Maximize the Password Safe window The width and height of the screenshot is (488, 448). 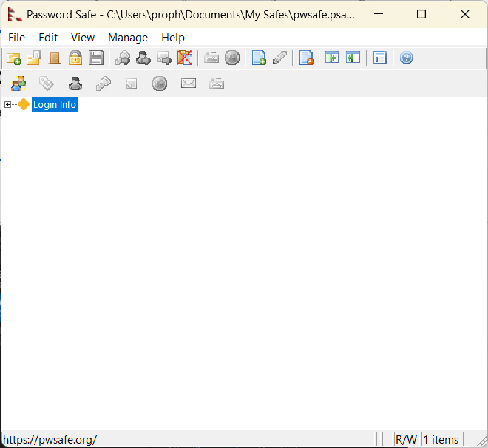tap(421, 14)
